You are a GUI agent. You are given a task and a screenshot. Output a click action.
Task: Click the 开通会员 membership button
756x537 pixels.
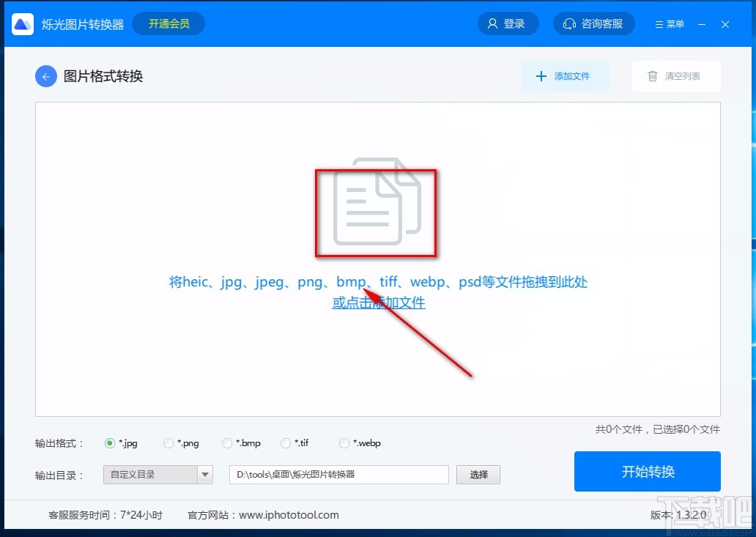tap(168, 23)
